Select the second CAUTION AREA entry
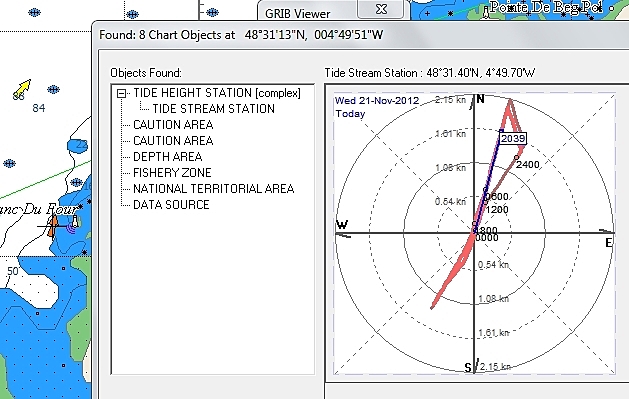 [x=173, y=141]
